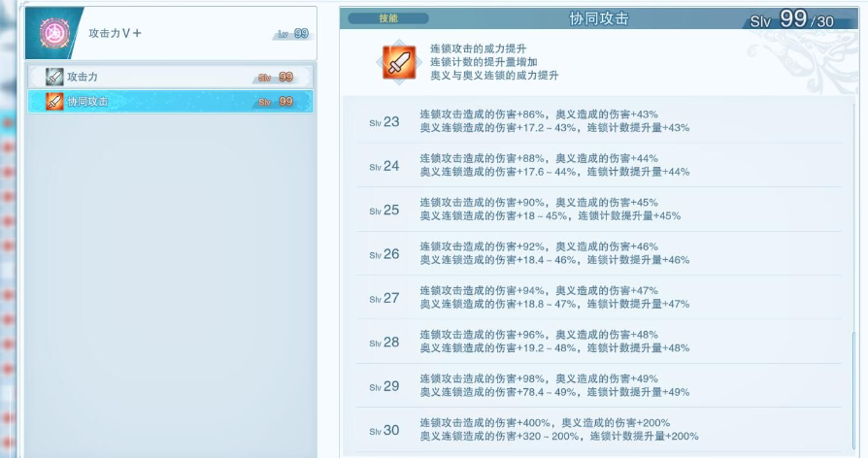The height and width of the screenshot is (458, 868).
Task: Click the Lv 99 label in header
Action: (293, 34)
